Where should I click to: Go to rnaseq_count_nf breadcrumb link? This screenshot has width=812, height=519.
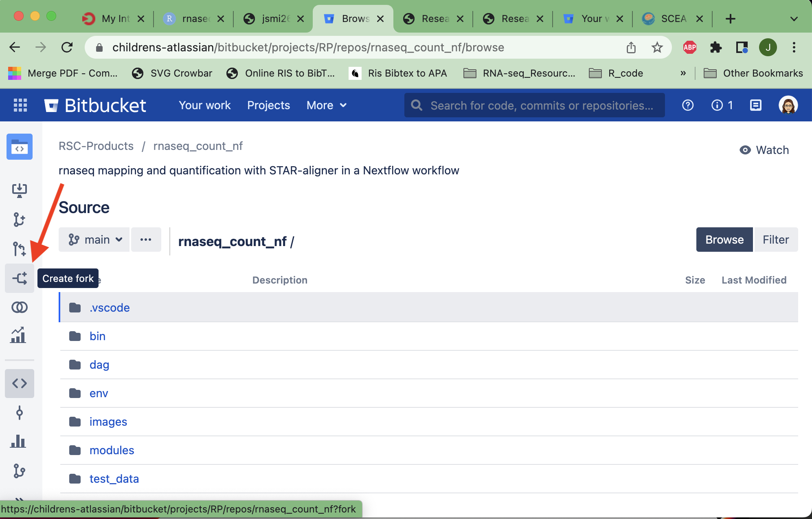pyautogui.click(x=198, y=146)
